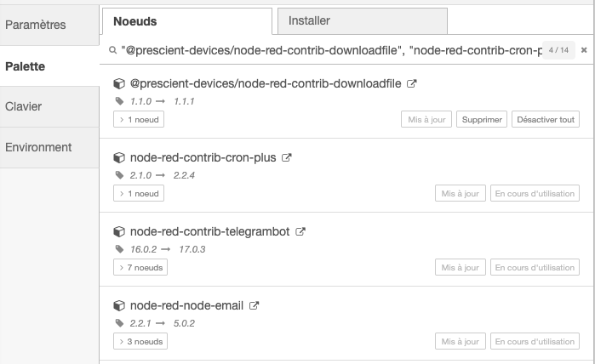The image size is (595, 364).
Task: Click the module name @prescient-devices/node-red-contrib-downloadfile
Action: pos(266,84)
